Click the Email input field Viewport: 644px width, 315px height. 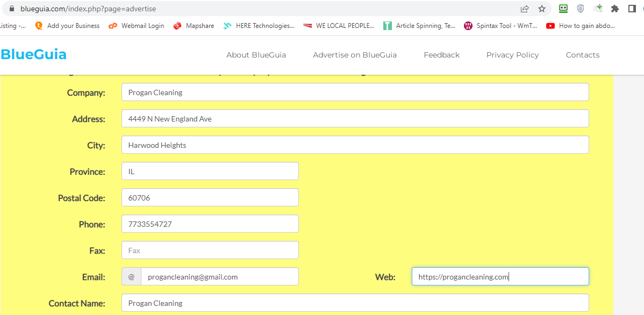tap(220, 276)
